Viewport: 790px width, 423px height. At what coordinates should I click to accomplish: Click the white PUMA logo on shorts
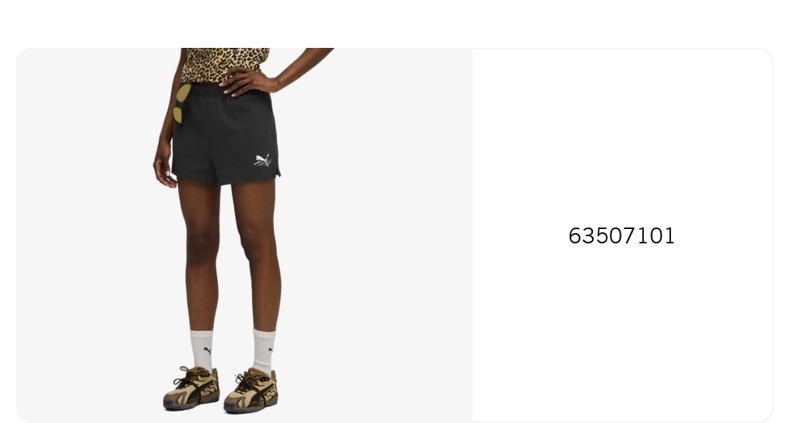click(x=263, y=160)
